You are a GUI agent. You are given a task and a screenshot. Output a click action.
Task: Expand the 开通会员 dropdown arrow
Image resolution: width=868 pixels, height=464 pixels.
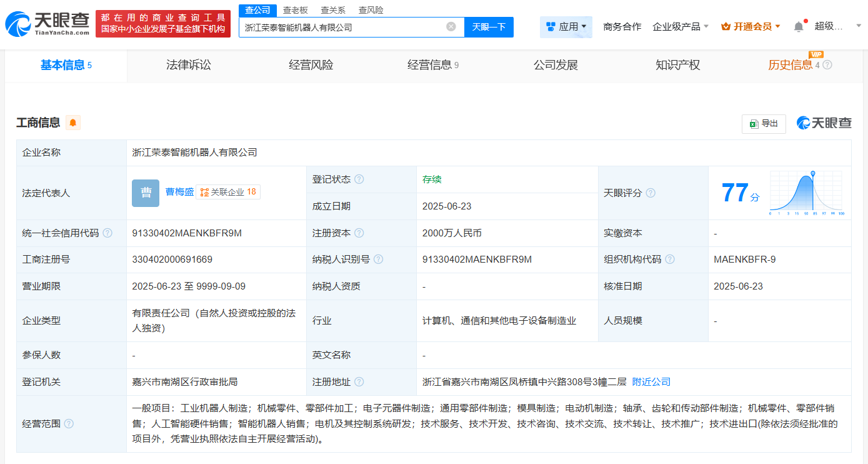point(776,26)
